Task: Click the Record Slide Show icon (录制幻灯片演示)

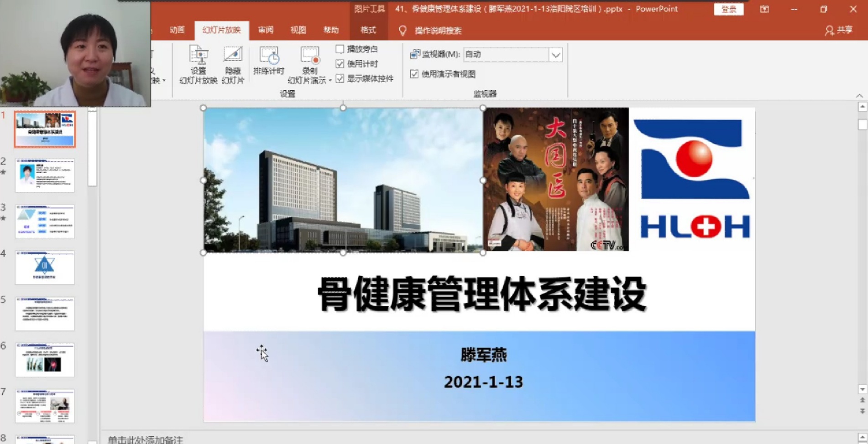Action: pyautogui.click(x=309, y=57)
